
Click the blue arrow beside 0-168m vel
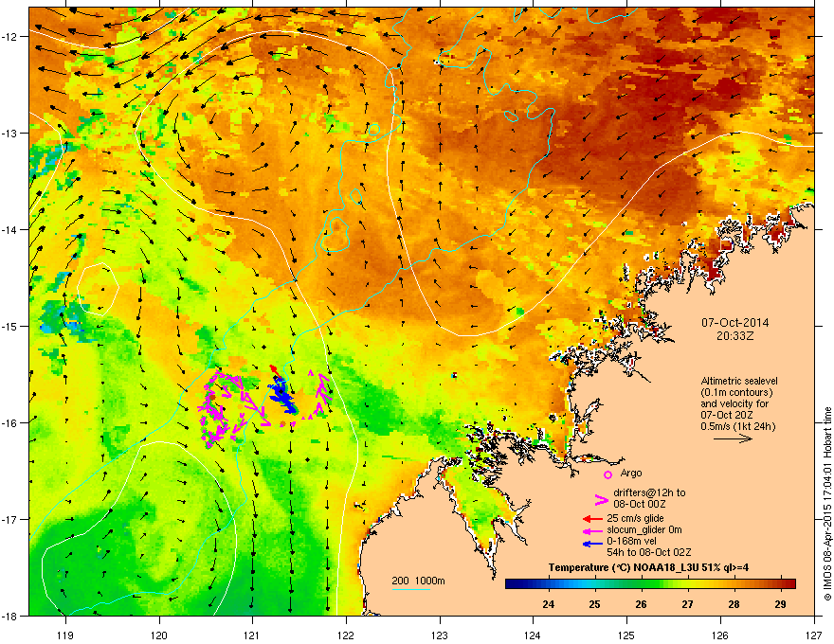point(593,544)
